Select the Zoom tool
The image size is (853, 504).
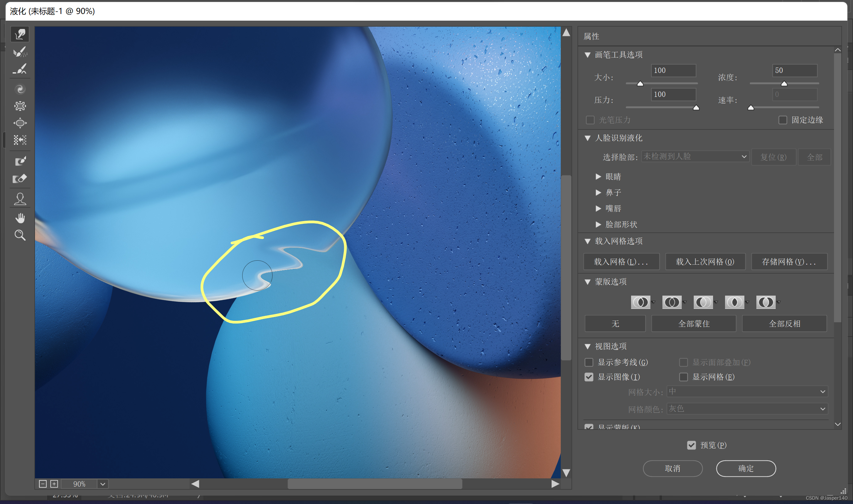(20, 235)
